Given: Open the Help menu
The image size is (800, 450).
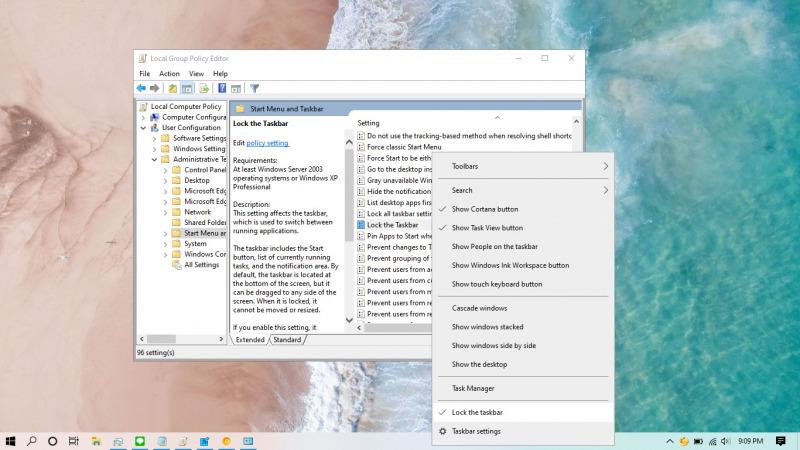Looking at the screenshot, I should (220, 74).
